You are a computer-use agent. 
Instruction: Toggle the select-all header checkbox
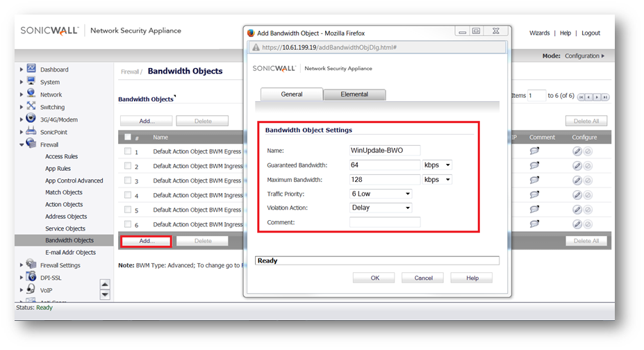(128, 137)
